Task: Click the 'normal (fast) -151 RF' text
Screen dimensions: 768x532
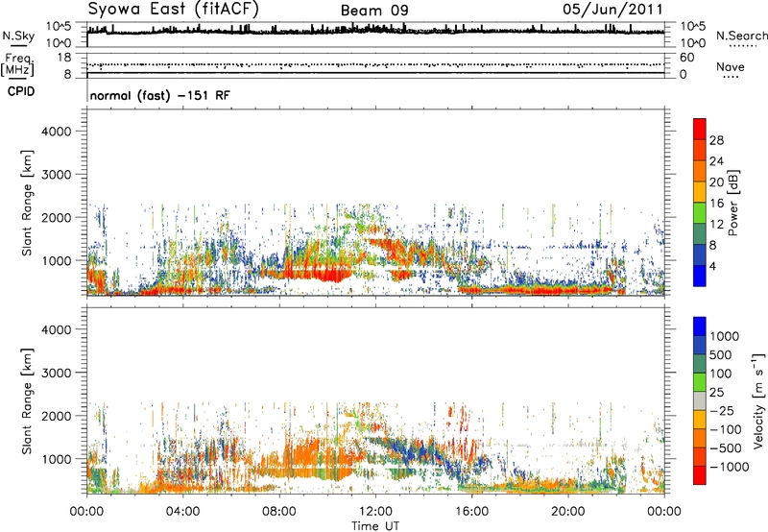Action: (x=159, y=95)
